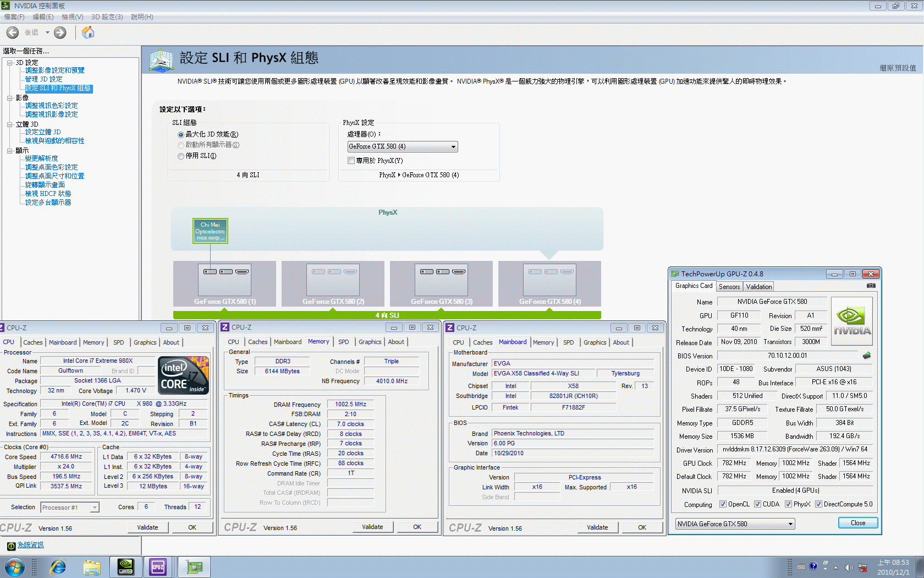Select the GeForce GTX 580 (1) card graphic
Image resolution: width=924 pixels, height=578 pixels.
(x=224, y=283)
